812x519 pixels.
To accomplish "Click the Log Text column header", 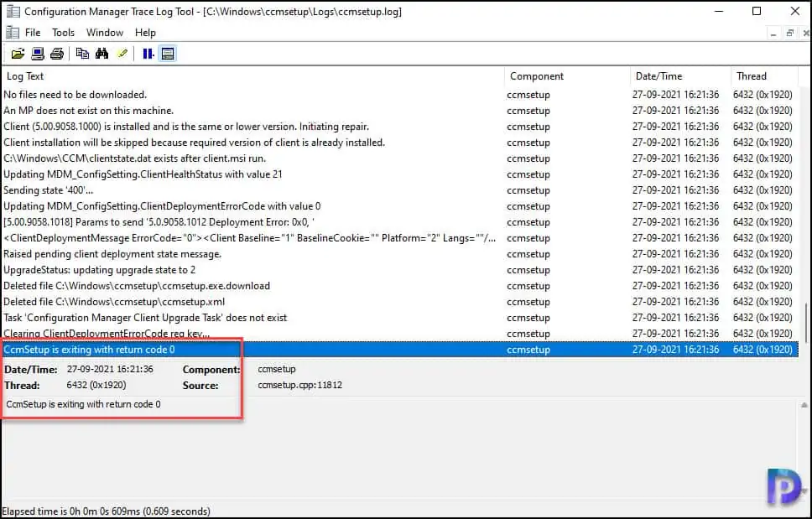I will [252, 76].
